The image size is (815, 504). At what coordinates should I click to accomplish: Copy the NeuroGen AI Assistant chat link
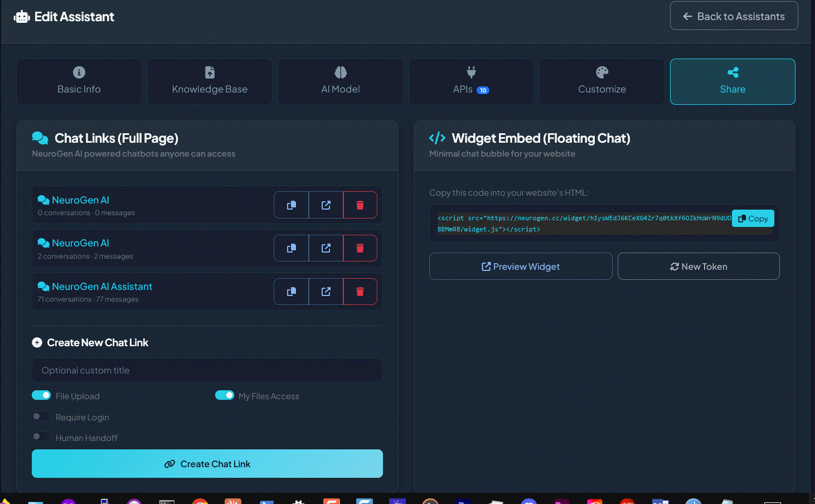coord(291,291)
